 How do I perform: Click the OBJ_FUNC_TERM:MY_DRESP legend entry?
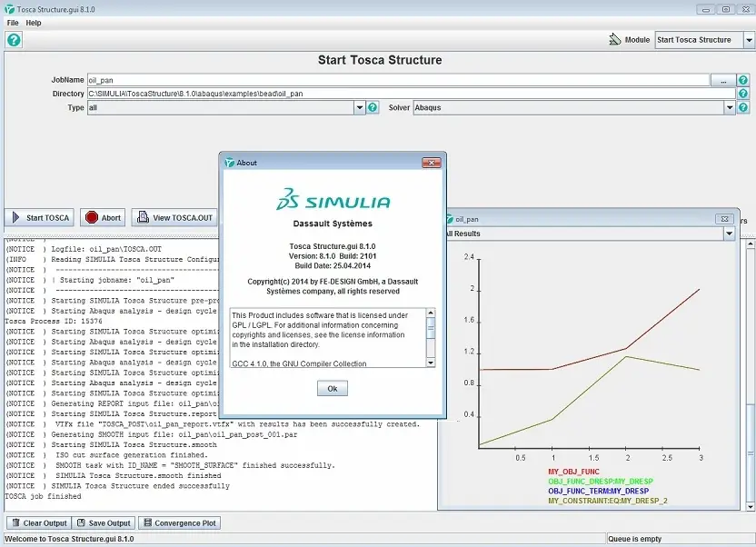[x=598, y=491]
